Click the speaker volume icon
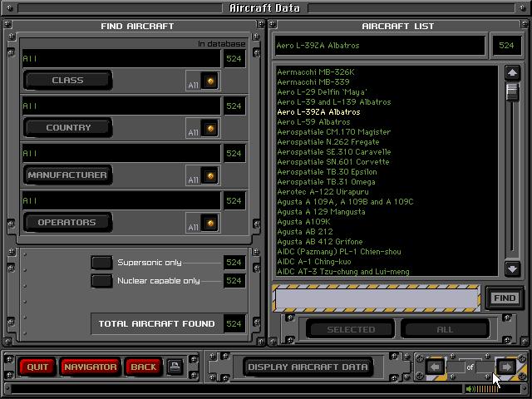Screen dimensions: 532x399 point(470,389)
